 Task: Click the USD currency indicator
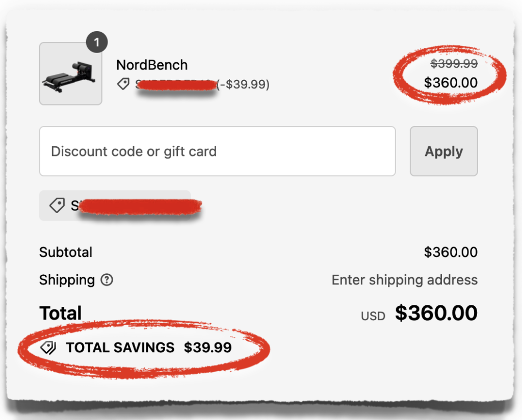pos(373,315)
